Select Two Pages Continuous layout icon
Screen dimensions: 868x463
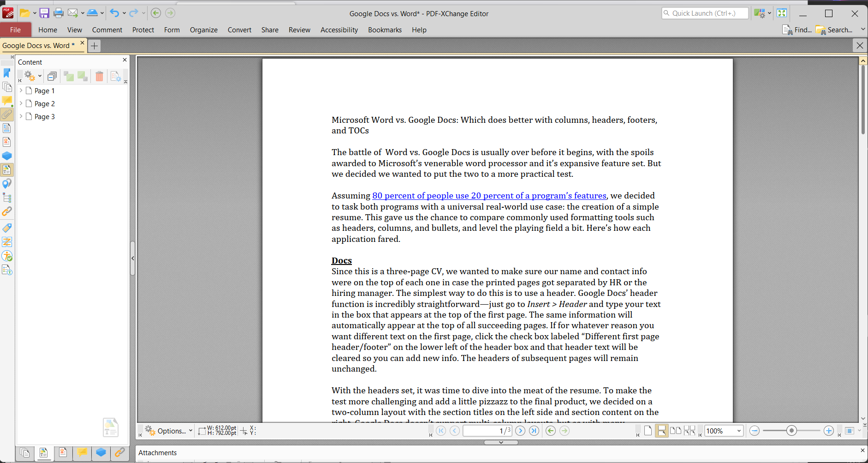690,431
